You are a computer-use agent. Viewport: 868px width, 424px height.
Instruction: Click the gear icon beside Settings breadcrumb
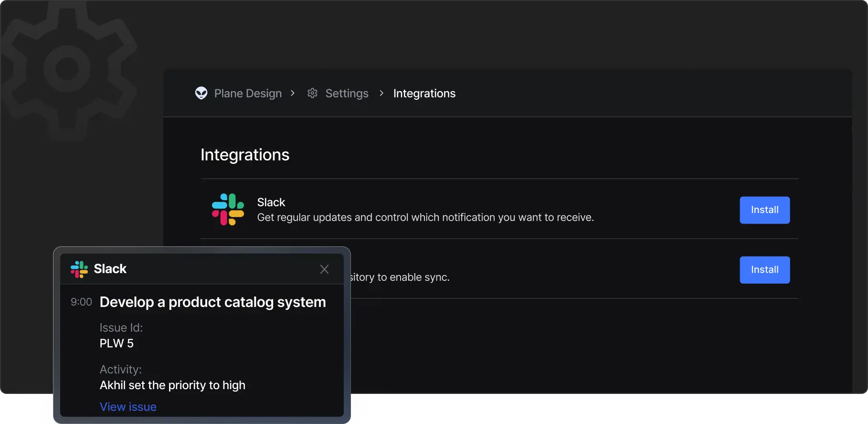(x=312, y=93)
